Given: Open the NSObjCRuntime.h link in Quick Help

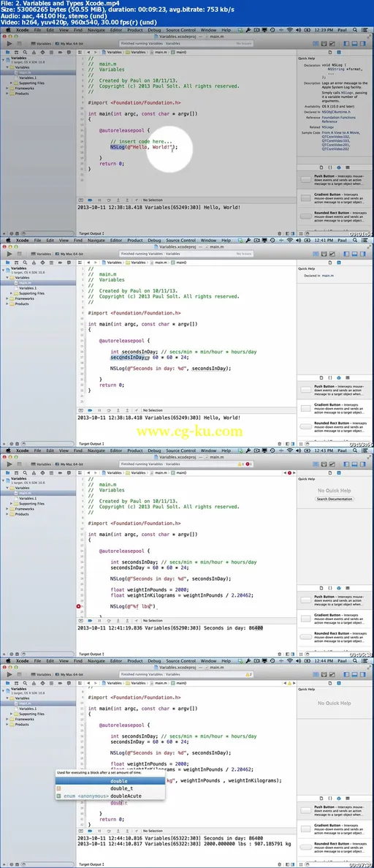Looking at the screenshot, I should click(x=336, y=112).
